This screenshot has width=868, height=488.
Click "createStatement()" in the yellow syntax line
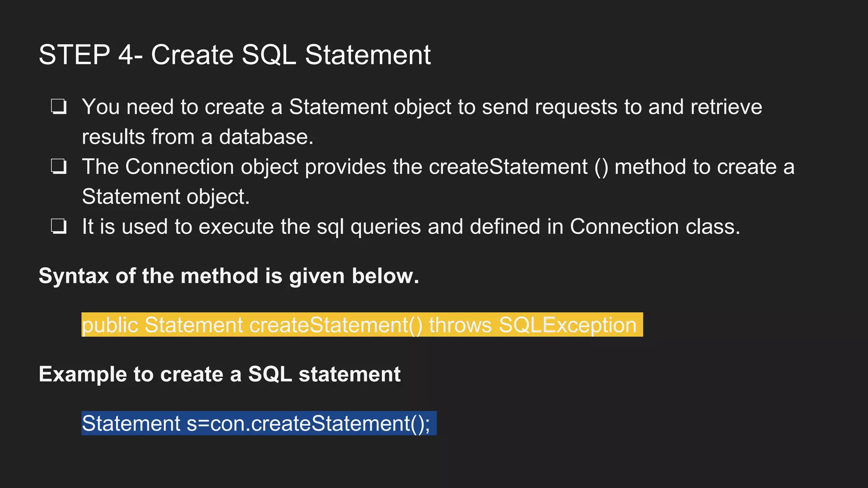pos(336,325)
